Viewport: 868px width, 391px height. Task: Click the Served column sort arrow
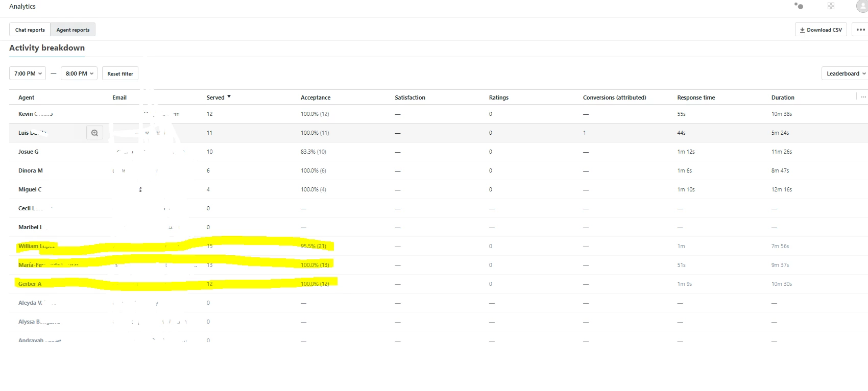229,96
